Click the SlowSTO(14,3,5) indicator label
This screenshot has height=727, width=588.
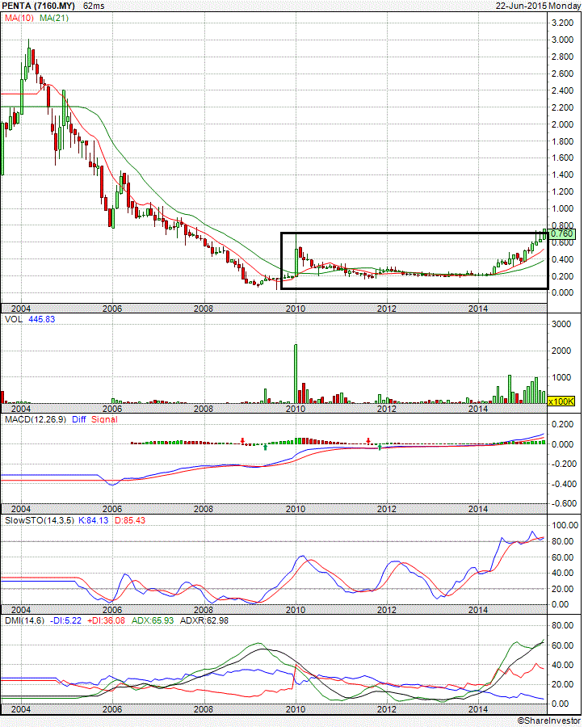point(40,520)
